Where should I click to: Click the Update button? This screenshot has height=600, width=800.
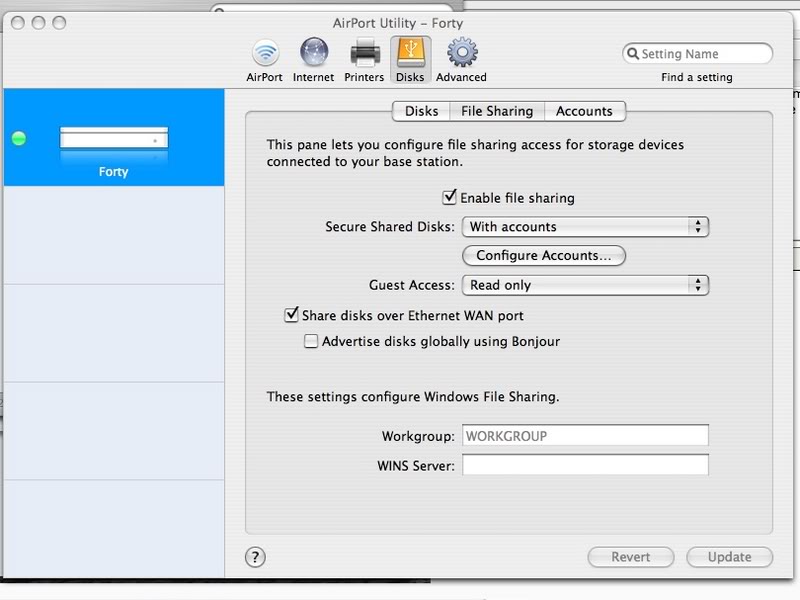[730, 557]
